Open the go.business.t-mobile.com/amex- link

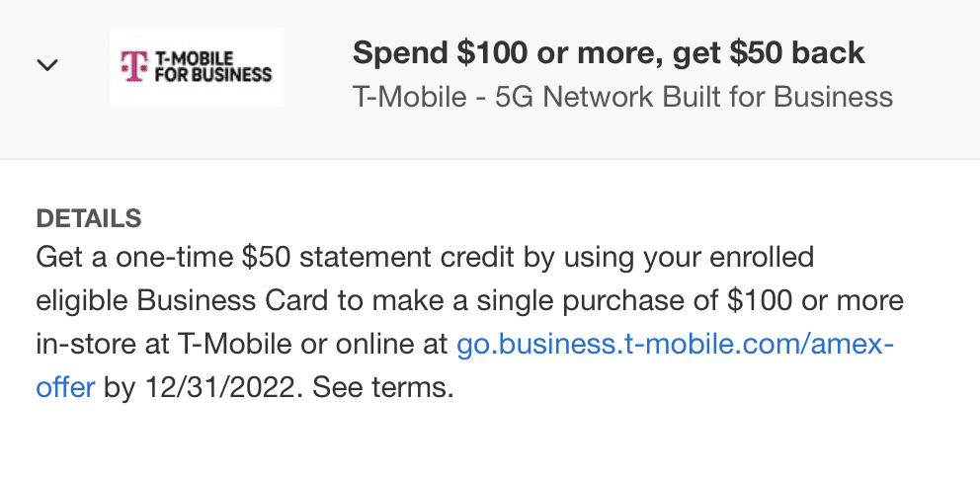[x=675, y=344]
